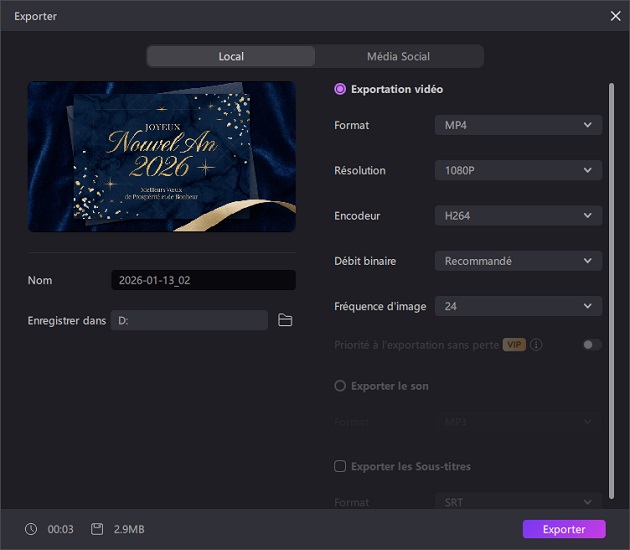630x550 pixels.
Task: Enable Exporter les Sous-titres checkbox
Action: pos(340,466)
